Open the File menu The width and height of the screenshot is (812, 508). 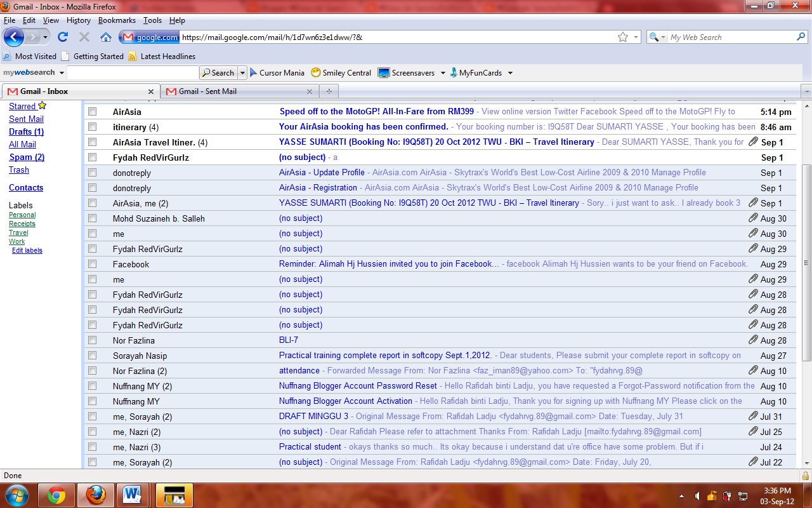point(10,20)
